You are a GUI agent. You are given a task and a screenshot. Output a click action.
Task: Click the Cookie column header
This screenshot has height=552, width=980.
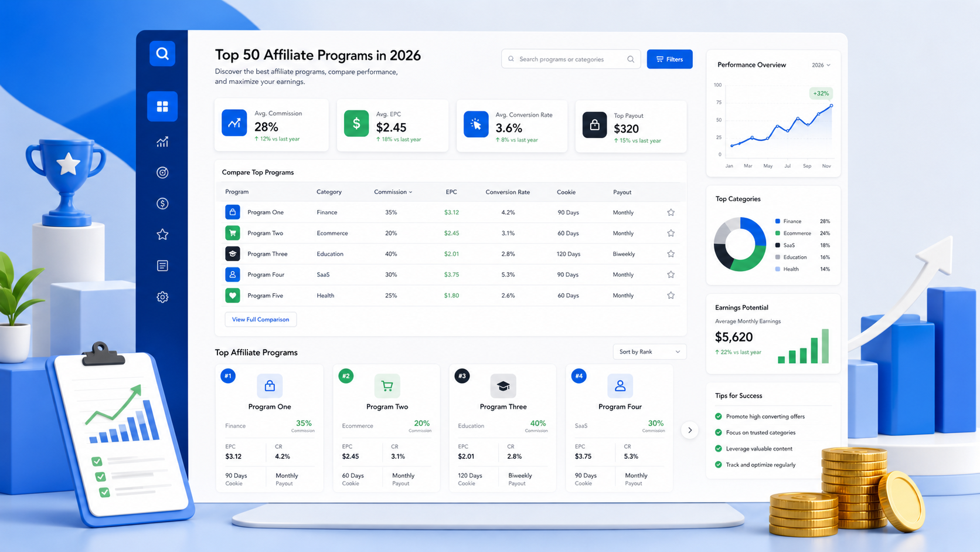[566, 192]
